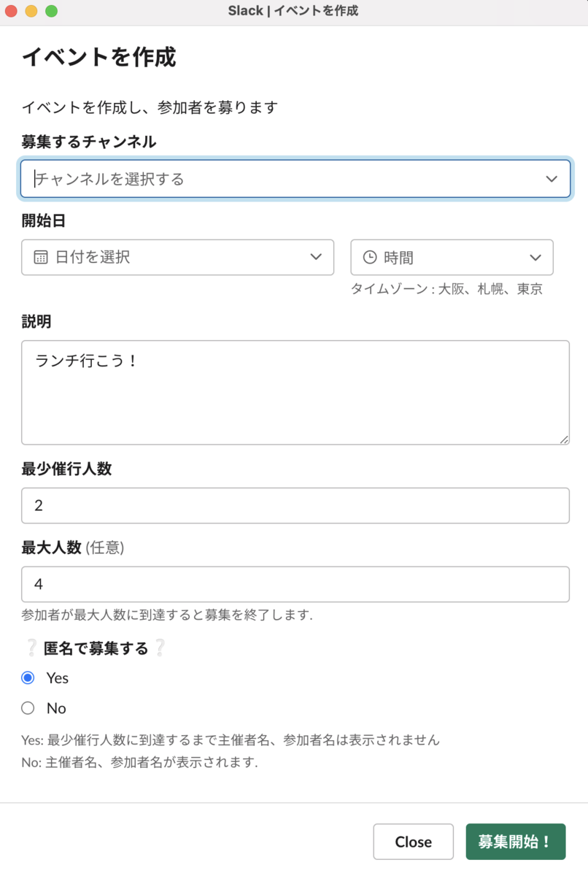Click the green full-screen button in the titlebar
The image size is (588, 876).
coord(50,11)
